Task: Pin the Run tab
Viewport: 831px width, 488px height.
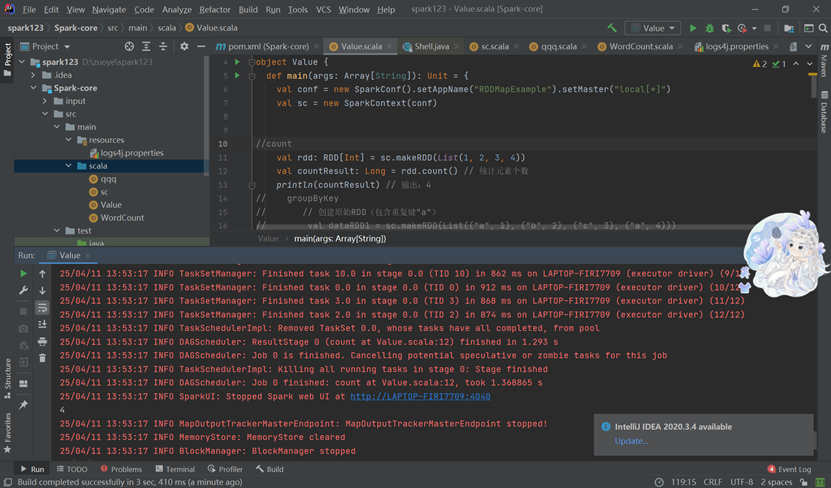Action: pos(23,405)
